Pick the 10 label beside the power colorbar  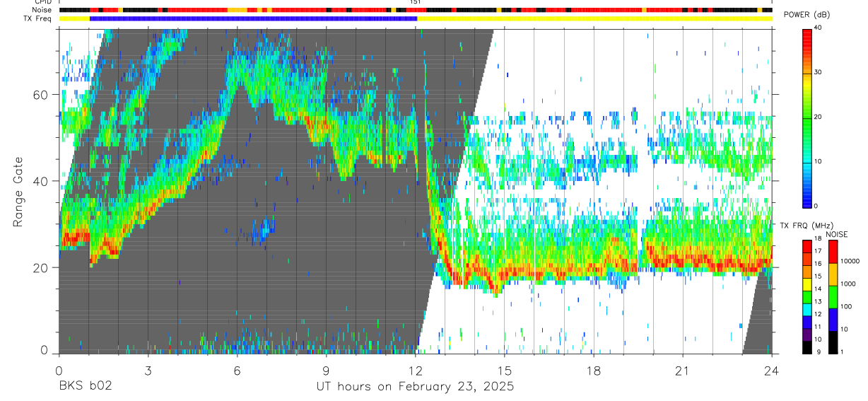pos(817,161)
